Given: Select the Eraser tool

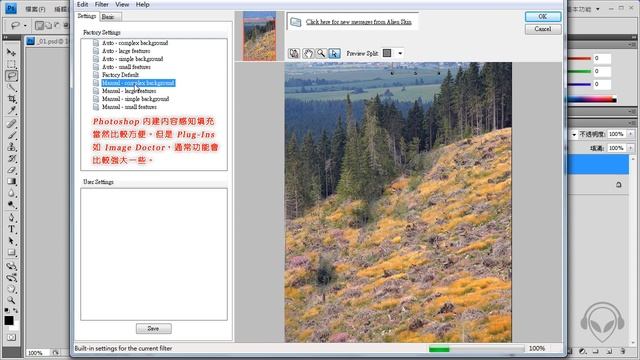Looking at the screenshot, I should click(11, 170).
